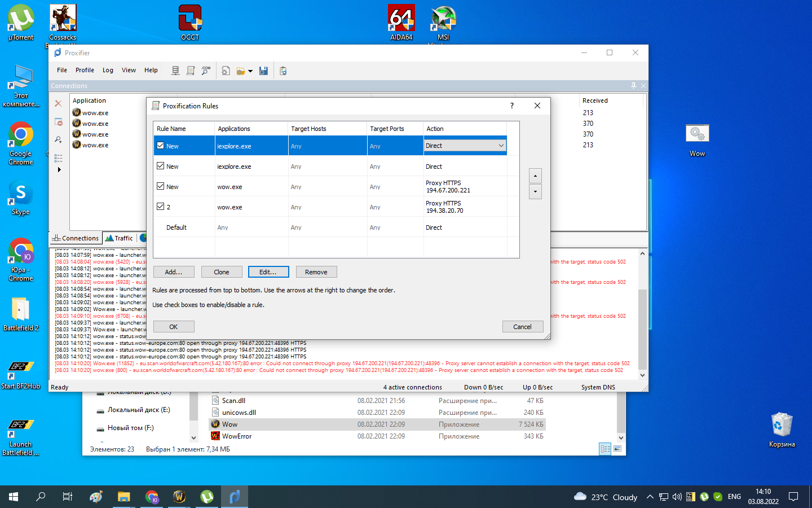Viewport: 812px width, 508px height.
Task: Create a new profile via toolbar icon
Action: (x=226, y=71)
